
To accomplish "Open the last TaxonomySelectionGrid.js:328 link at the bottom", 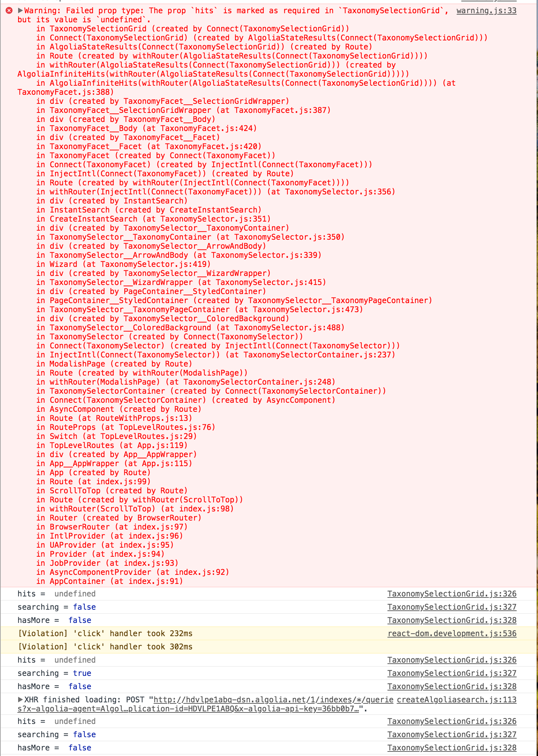I will pos(452,748).
